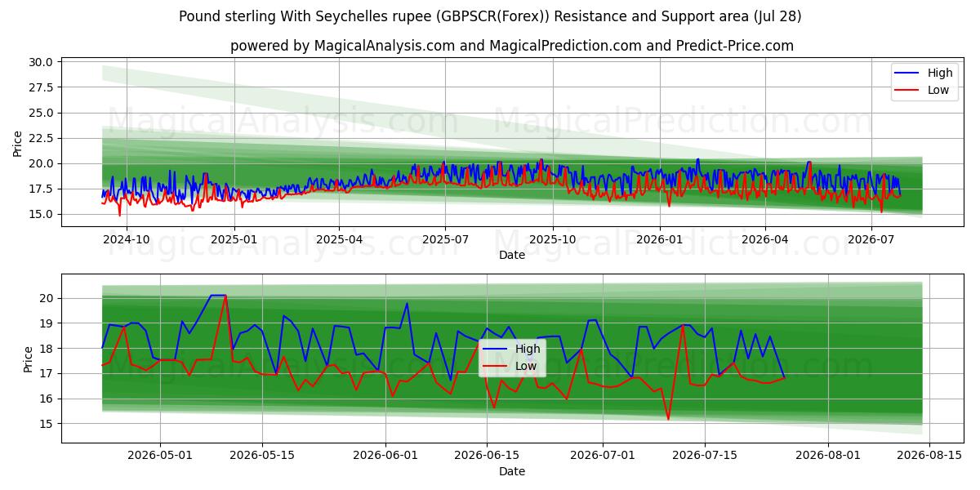Click 'High' in the bottom chart legend
The width and height of the screenshot is (980, 490).
click(528, 349)
